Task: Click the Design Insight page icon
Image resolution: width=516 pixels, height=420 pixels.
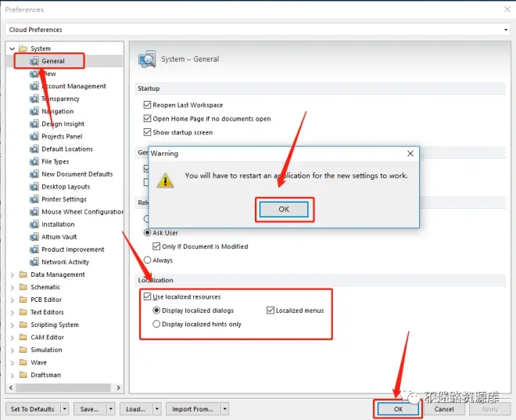Action: pos(34,124)
